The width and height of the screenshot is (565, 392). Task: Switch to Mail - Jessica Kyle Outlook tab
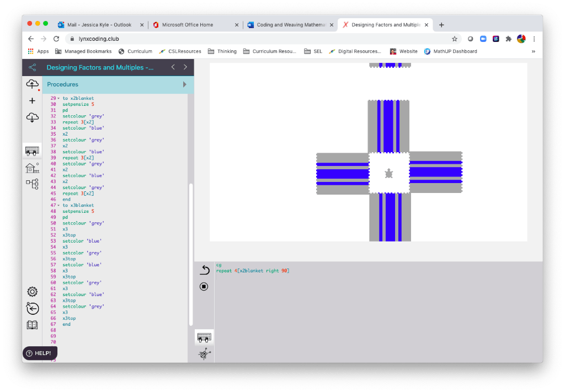pos(99,25)
